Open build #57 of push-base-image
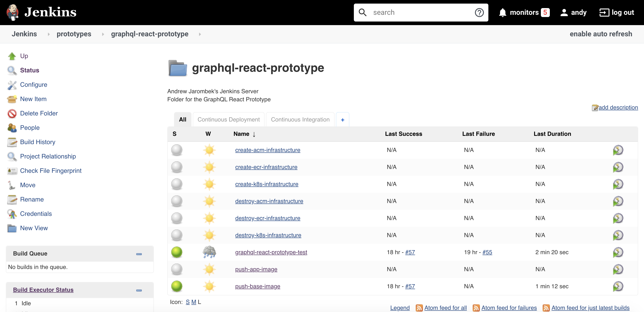Image resolution: width=644 pixels, height=312 pixels. pyautogui.click(x=410, y=286)
